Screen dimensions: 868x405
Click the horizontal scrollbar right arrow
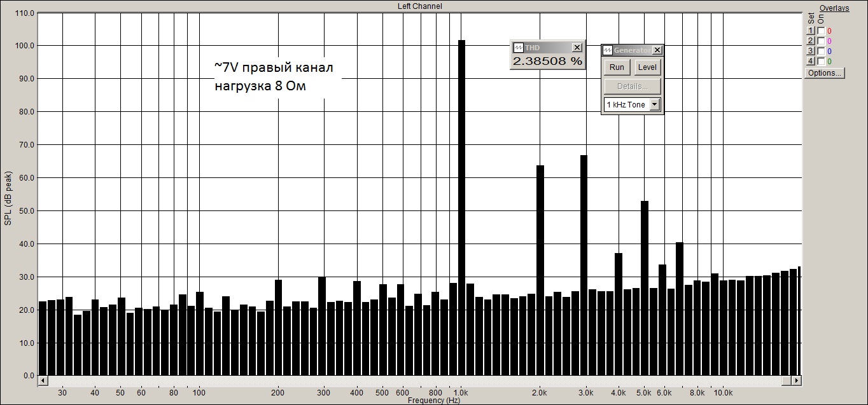(796, 381)
